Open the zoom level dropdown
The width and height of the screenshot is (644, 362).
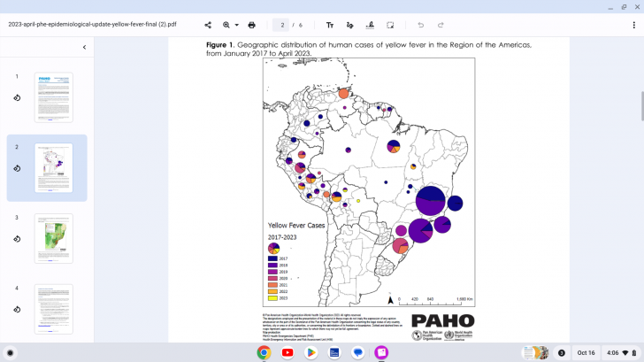tap(230, 25)
